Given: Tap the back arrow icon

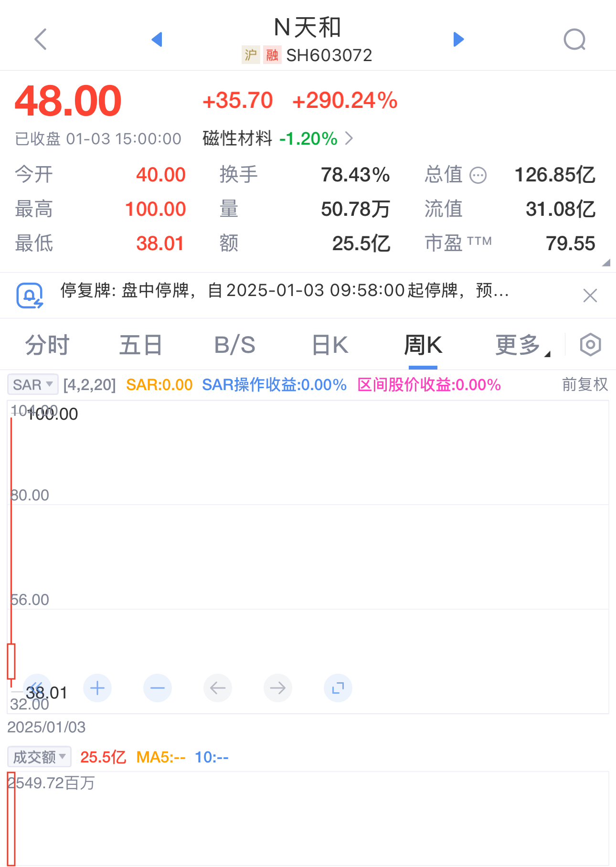Looking at the screenshot, I should pos(41,39).
